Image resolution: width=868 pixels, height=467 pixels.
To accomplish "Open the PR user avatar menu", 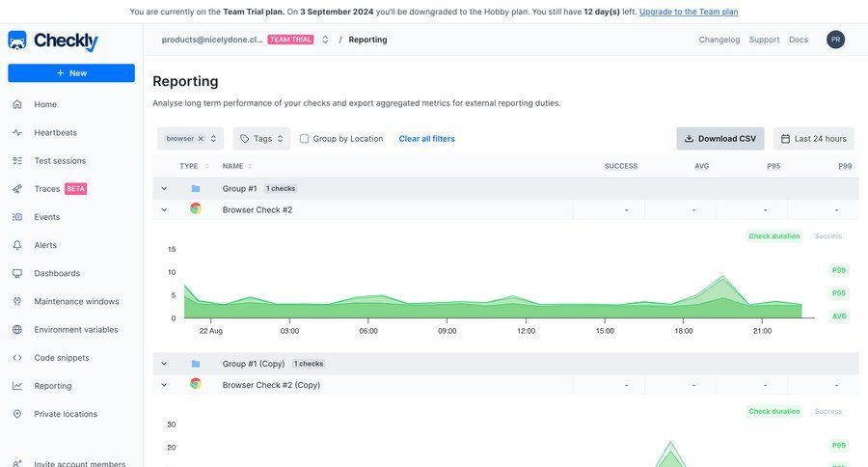I will (835, 40).
